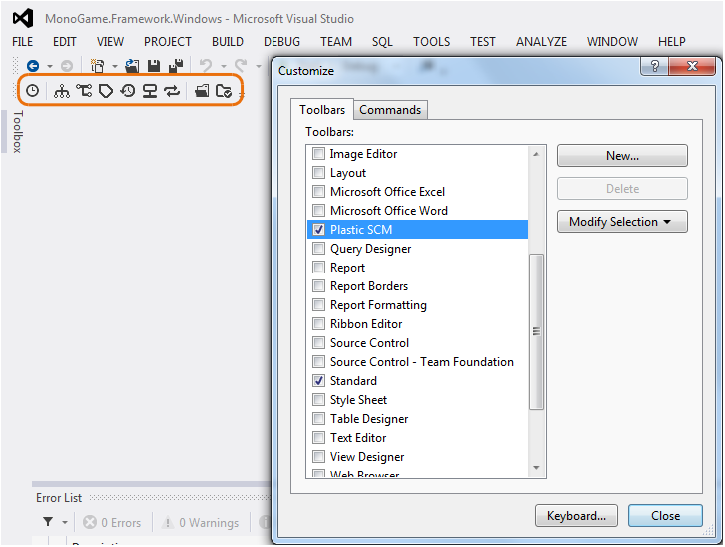Click the two-arrows sync icon
This screenshot has height=547, width=725.
[x=172, y=91]
